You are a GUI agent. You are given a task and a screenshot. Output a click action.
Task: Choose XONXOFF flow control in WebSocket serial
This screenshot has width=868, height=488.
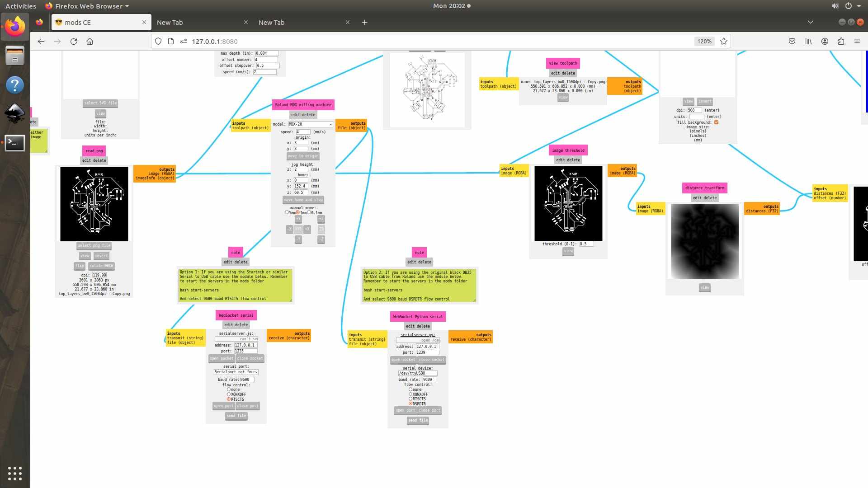tap(229, 394)
